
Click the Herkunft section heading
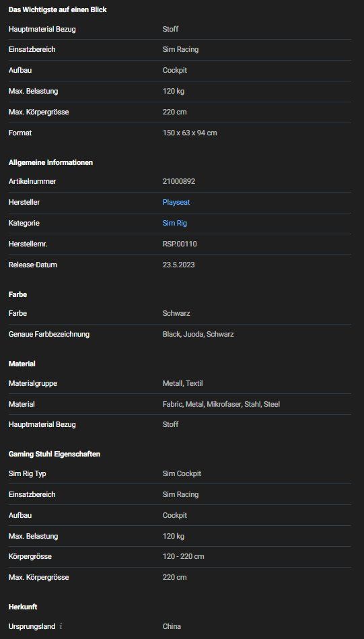[23, 607]
